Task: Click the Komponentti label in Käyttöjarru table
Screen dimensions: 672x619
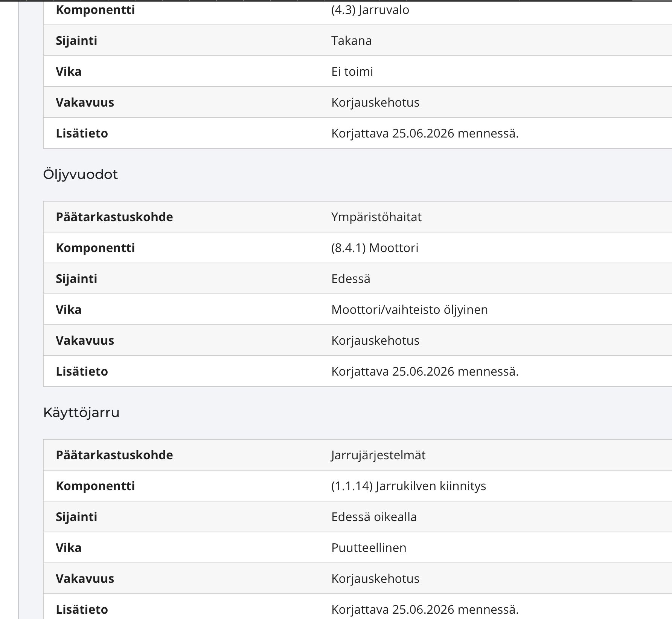Action: point(95,486)
